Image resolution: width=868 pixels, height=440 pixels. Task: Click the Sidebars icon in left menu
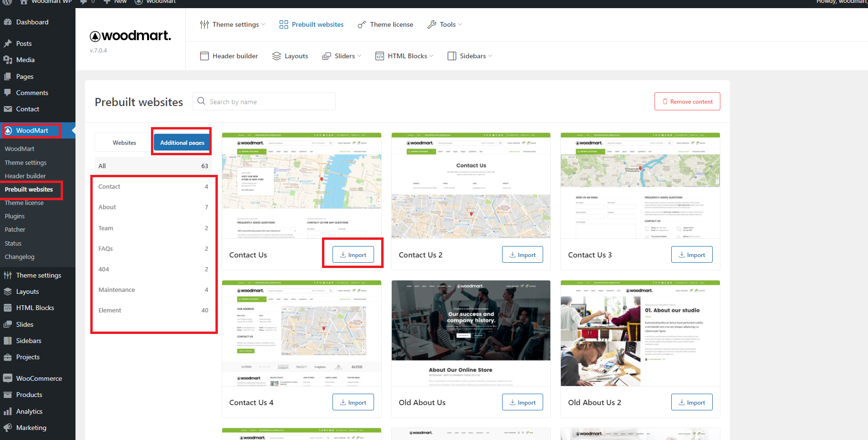pyautogui.click(x=8, y=341)
